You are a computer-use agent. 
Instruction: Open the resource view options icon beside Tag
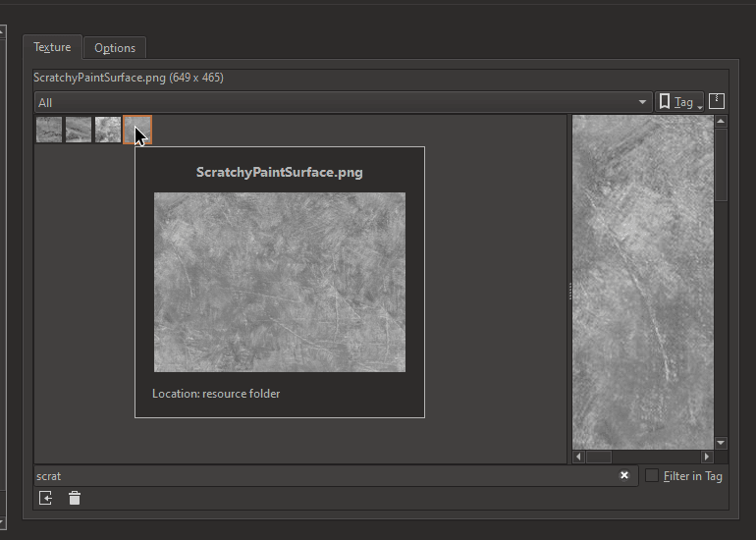point(717,101)
